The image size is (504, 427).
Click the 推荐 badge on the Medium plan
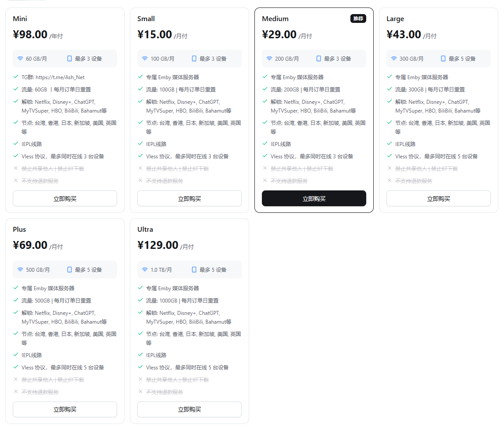[358, 18]
